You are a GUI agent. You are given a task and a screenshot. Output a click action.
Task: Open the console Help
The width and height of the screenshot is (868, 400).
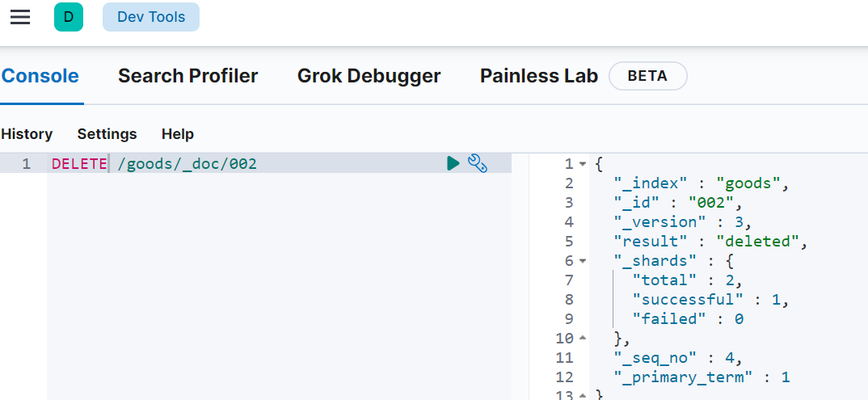point(178,134)
